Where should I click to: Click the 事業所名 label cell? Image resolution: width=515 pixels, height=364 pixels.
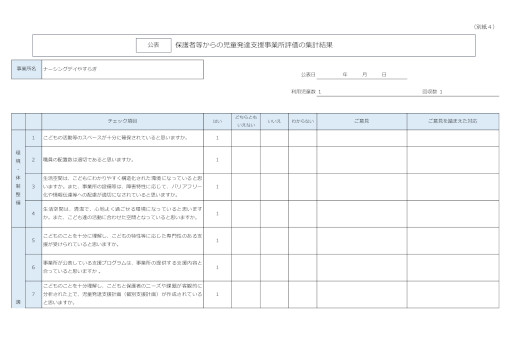26,69
